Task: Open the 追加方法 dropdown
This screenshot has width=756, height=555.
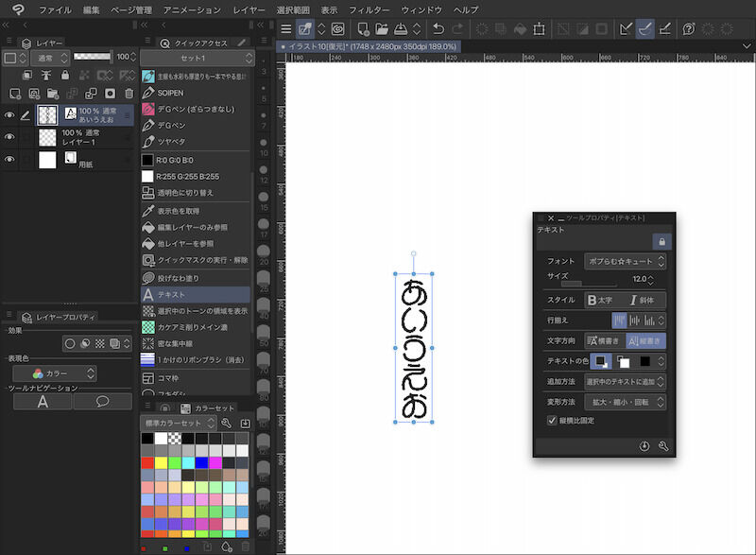Action: [626, 382]
